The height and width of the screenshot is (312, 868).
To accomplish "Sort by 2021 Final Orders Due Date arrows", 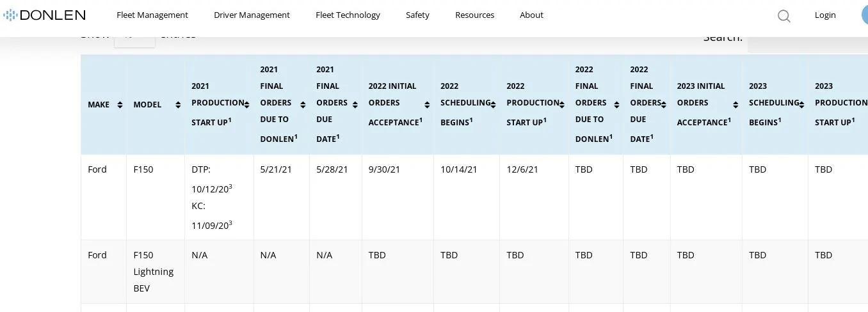I will point(355,105).
